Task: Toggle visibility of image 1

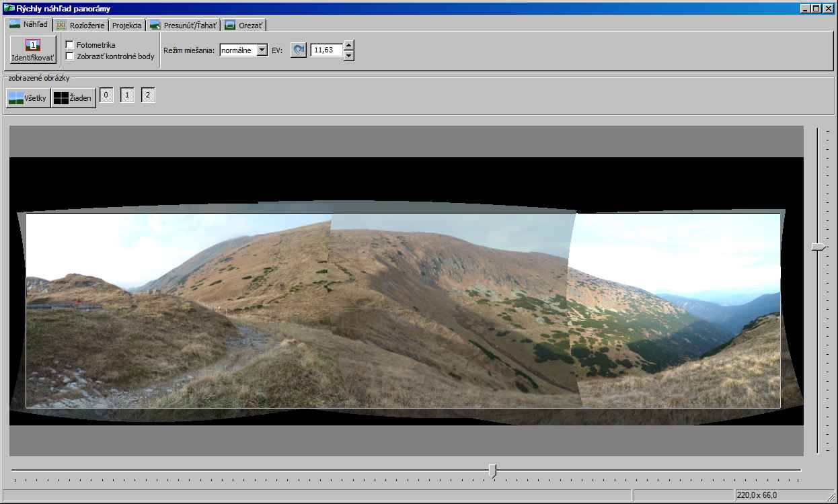Action: coord(127,95)
